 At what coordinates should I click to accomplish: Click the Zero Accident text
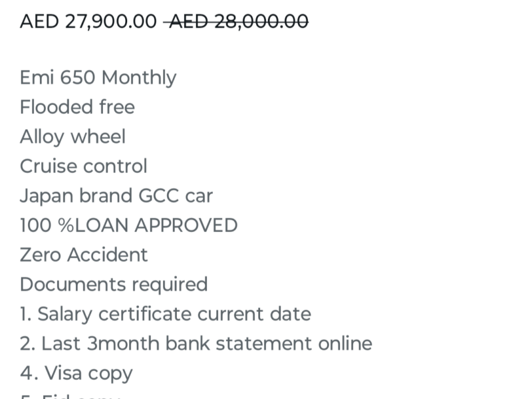pos(84,255)
